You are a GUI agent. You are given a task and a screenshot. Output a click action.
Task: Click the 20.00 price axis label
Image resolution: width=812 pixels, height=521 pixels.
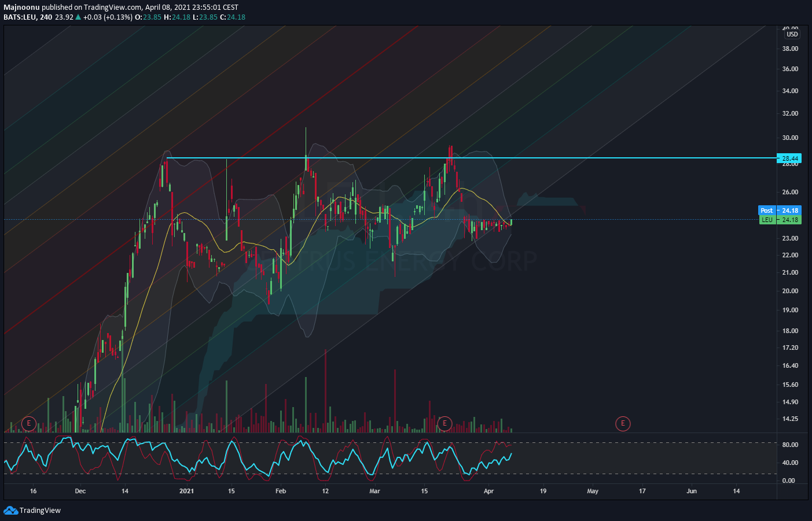click(790, 291)
